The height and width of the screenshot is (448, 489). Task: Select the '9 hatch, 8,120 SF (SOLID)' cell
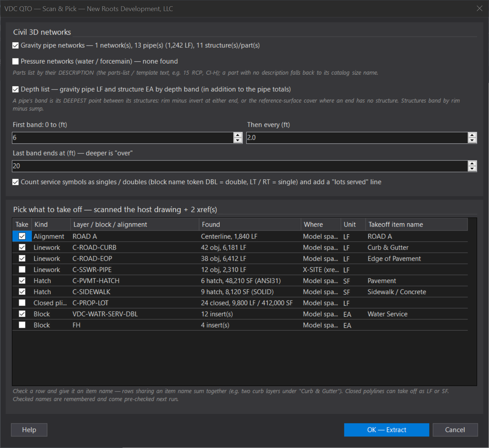click(250, 292)
